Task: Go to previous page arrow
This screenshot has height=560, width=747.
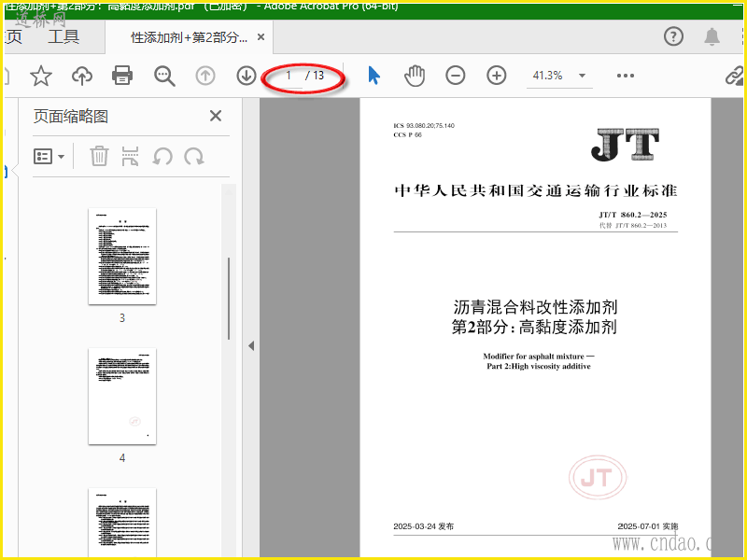Action: 205,76
